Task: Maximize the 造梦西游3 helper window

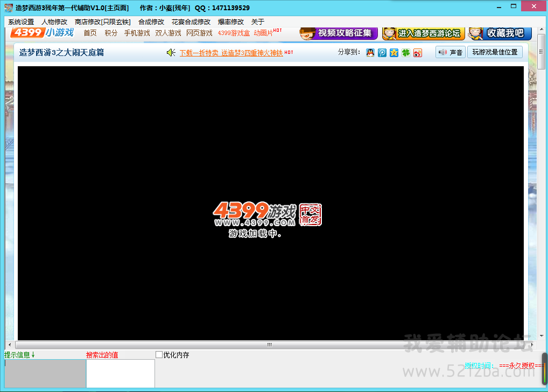Action: [x=514, y=6]
